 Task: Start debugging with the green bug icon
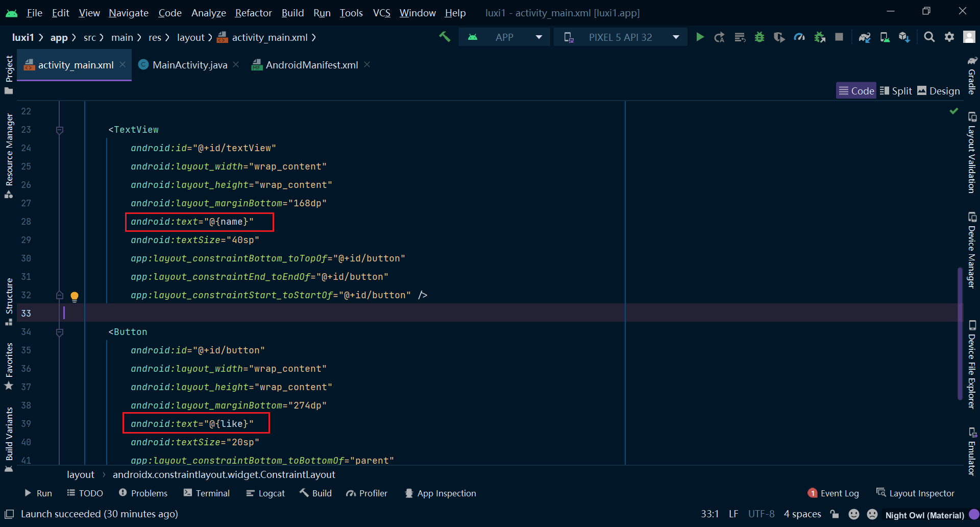(759, 37)
